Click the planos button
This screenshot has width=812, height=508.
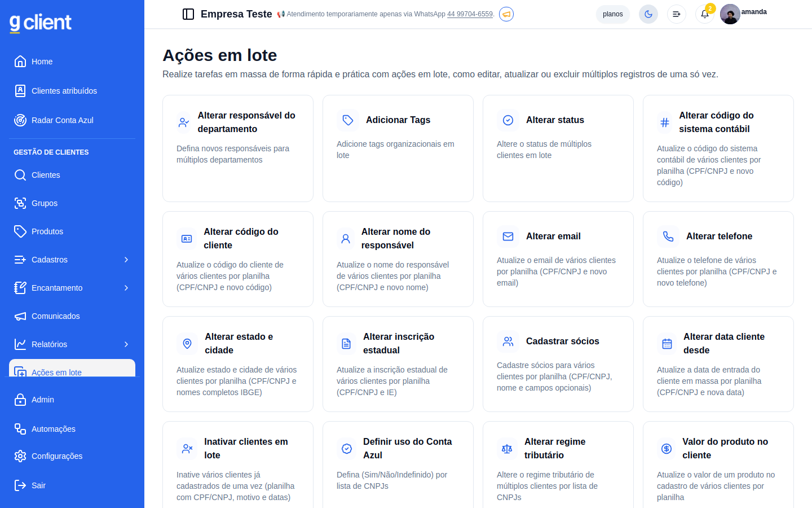click(612, 14)
